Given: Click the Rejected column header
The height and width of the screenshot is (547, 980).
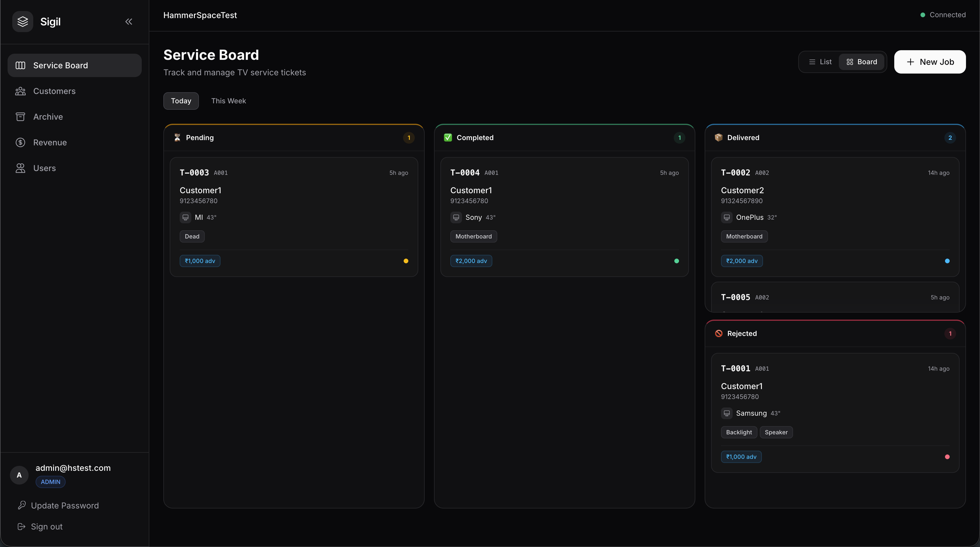Looking at the screenshot, I should point(835,333).
